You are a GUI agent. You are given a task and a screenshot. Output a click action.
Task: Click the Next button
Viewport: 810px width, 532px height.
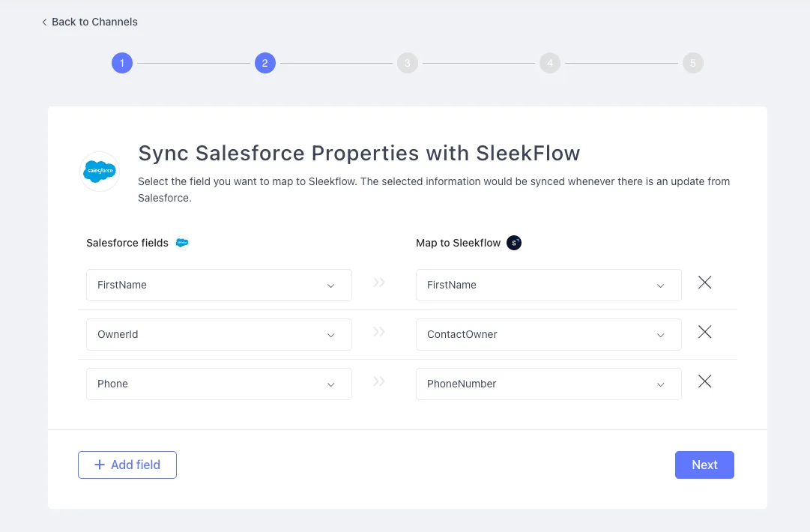click(704, 465)
